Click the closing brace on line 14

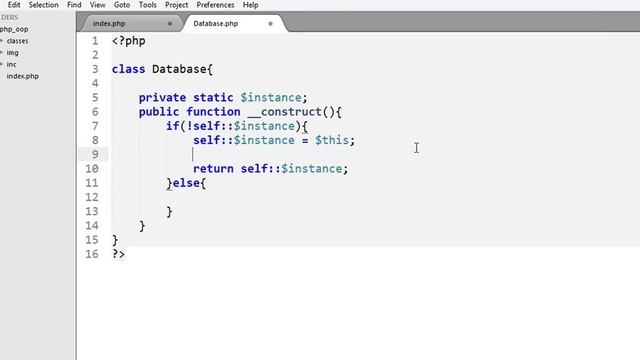(142, 226)
